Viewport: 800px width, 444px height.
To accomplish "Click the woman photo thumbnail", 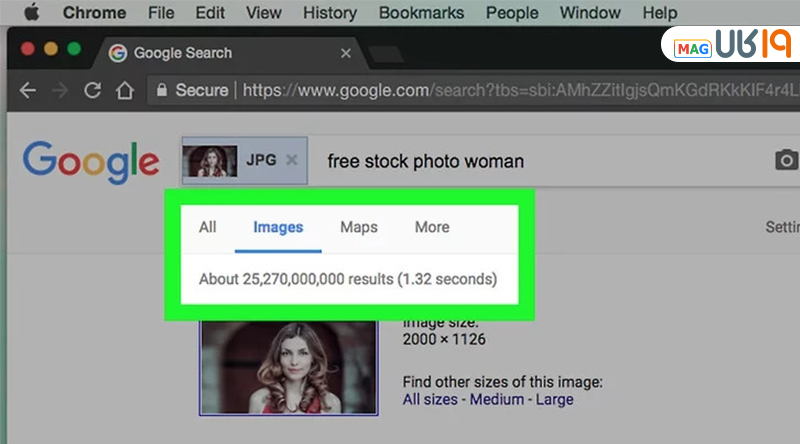I will point(288,366).
